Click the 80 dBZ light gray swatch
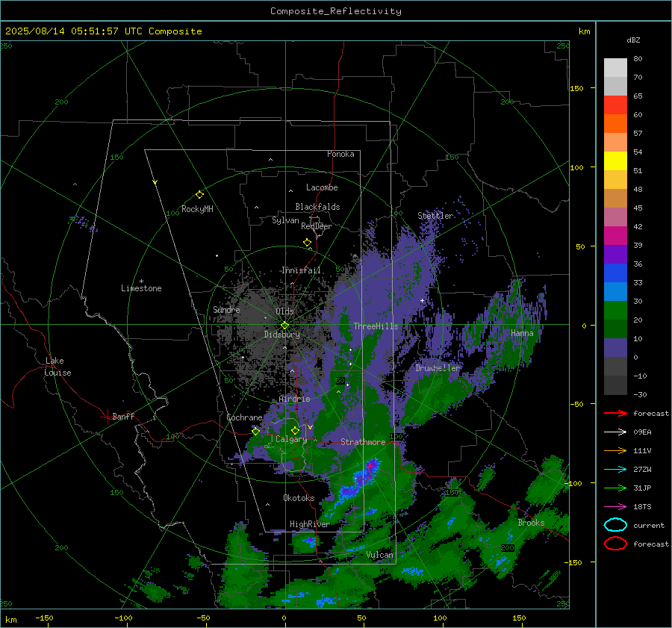The image size is (672, 628). (x=615, y=67)
